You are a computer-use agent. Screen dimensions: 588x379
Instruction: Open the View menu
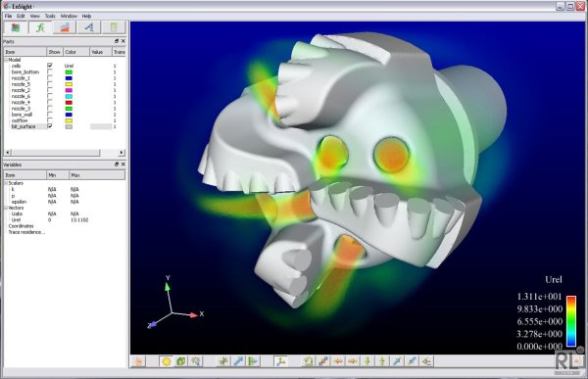pos(35,16)
